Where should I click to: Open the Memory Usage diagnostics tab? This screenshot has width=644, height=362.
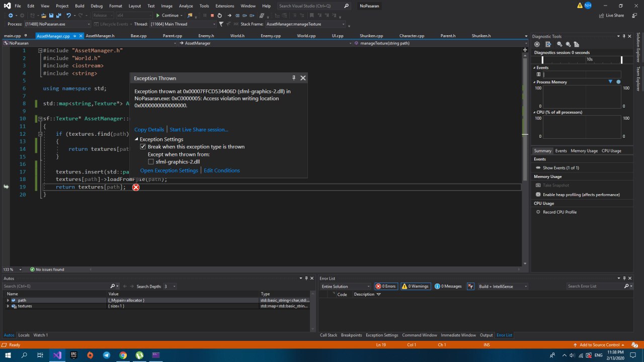[x=584, y=151]
